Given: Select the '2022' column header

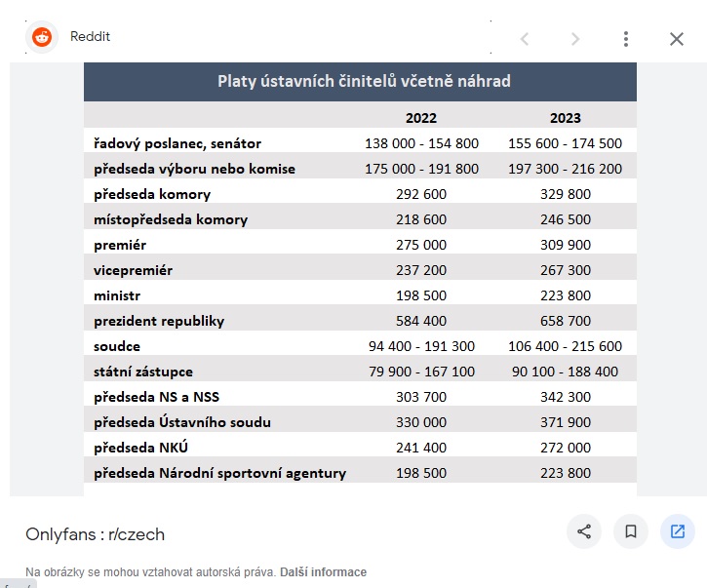Looking at the screenshot, I should (421, 118).
